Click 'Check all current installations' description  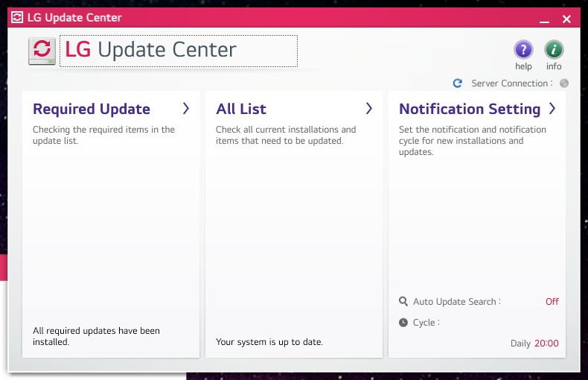(286, 135)
